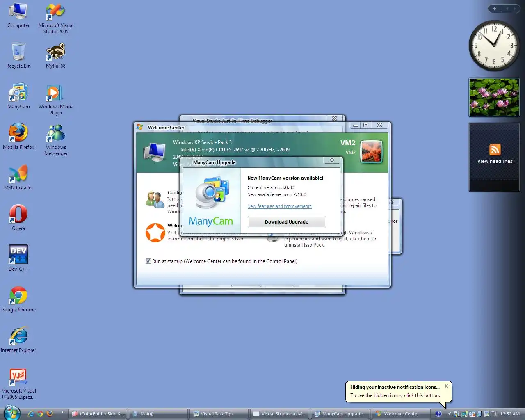Click the balloon 'Hiding your inactive notification icons' text

[x=395, y=387]
